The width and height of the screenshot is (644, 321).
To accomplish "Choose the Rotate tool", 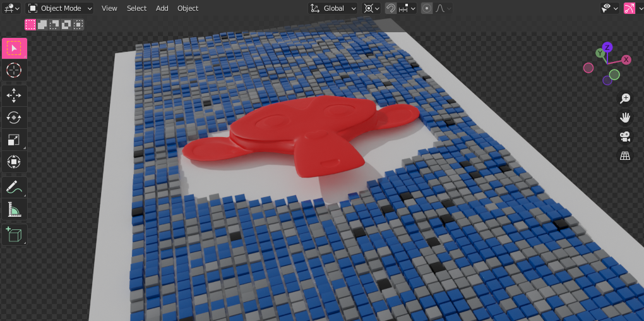I will click(x=15, y=118).
